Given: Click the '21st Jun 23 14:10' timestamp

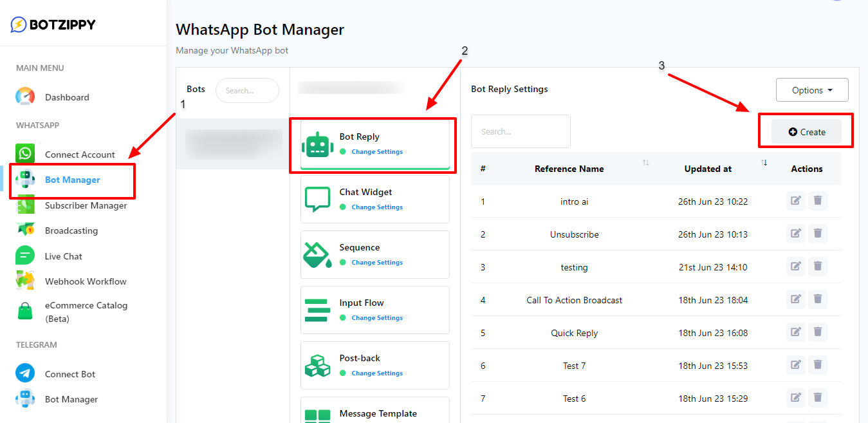Looking at the screenshot, I should [x=713, y=267].
